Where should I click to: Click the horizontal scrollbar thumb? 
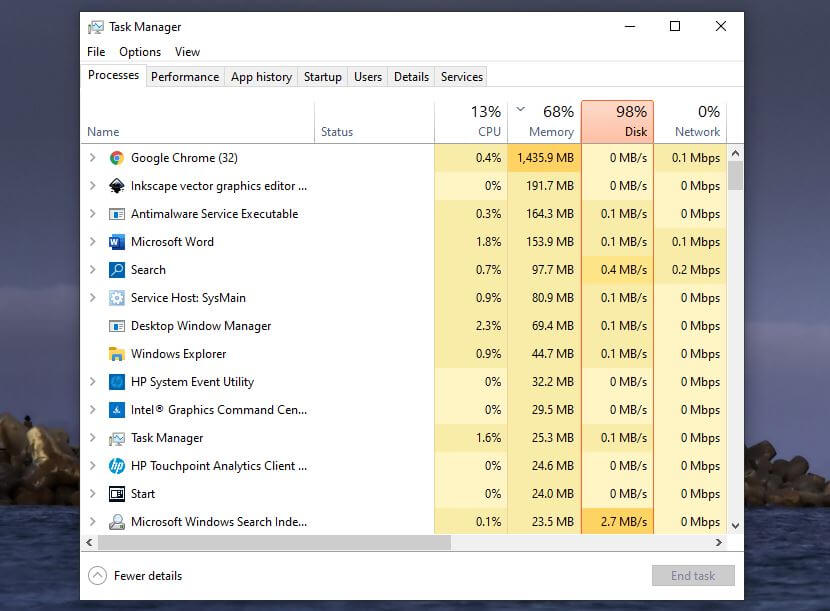pyautogui.click(x=274, y=542)
